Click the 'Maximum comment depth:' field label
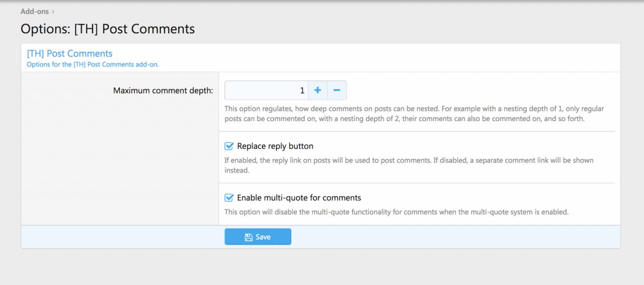 [x=163, y=90]
